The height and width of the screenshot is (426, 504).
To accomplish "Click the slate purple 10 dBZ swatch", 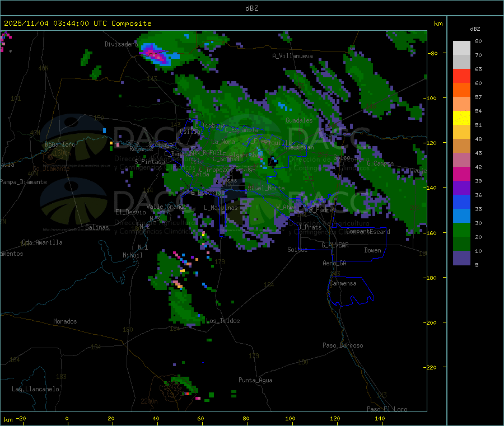I will click(461, 258).
